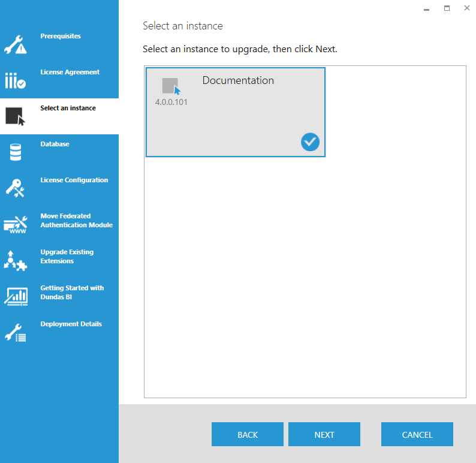Viewport: 476px width, 463px height.
Task: Click the Upgrade Existing Extensions puzzle icon
Action: (x=16, y=260)
